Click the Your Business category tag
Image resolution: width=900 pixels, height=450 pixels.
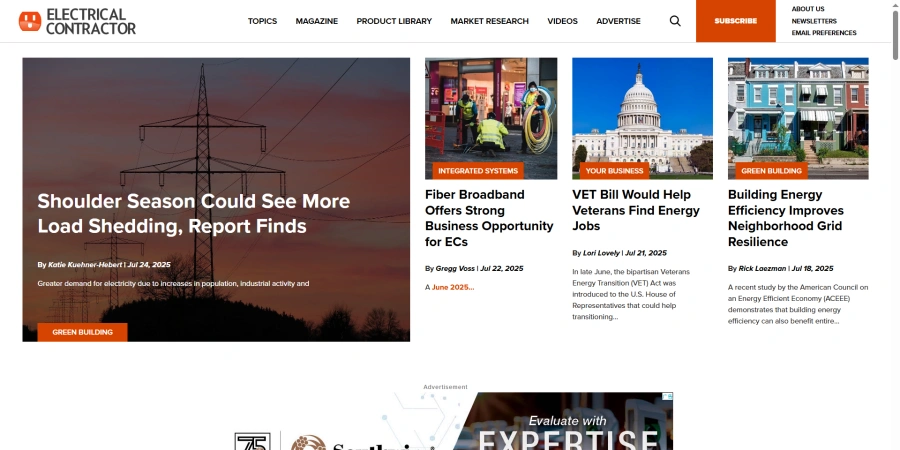614,170
